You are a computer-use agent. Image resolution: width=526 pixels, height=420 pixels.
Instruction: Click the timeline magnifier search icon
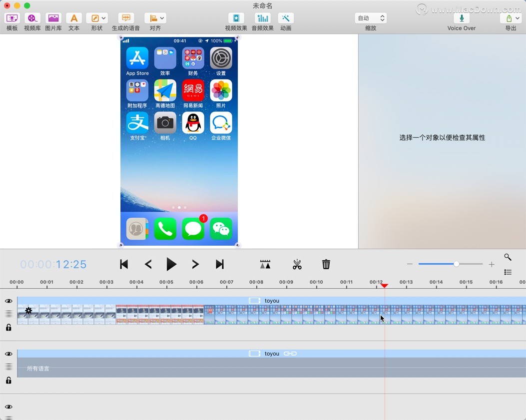click(508, 257)
